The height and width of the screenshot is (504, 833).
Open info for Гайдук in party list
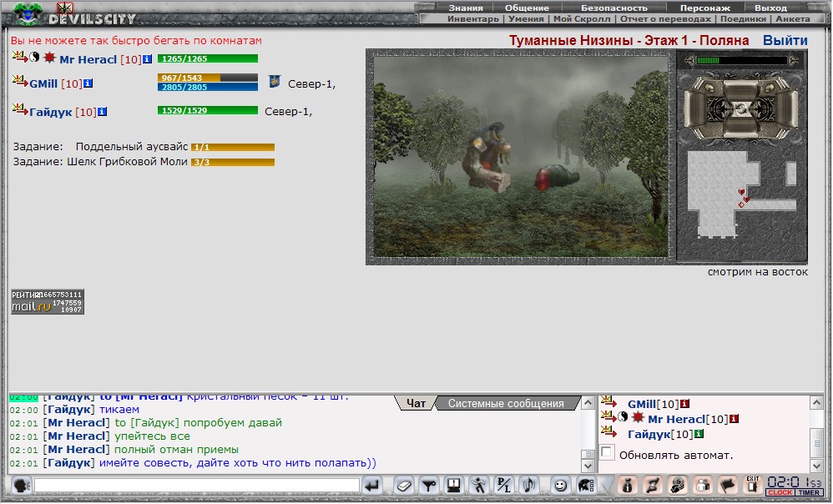coord(102,112)
